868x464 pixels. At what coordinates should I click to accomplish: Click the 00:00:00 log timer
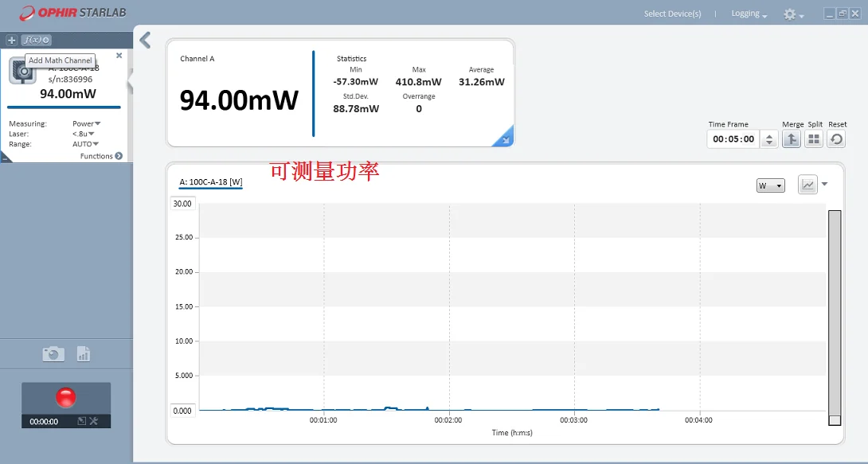tap(44, 421)
